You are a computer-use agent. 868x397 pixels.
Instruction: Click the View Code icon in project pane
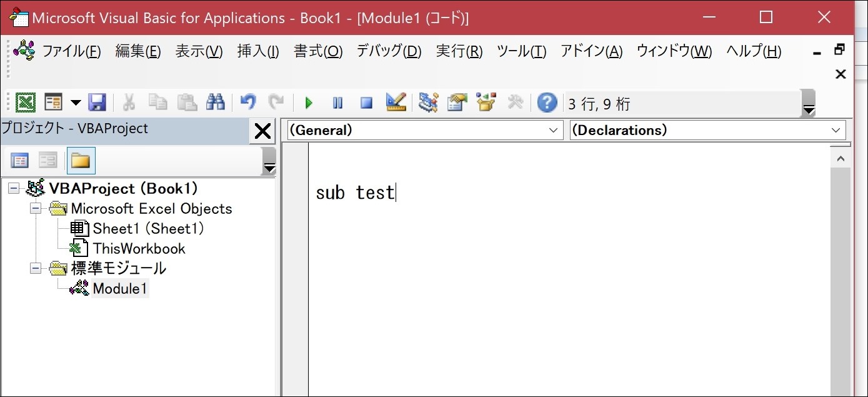(19, 161)
